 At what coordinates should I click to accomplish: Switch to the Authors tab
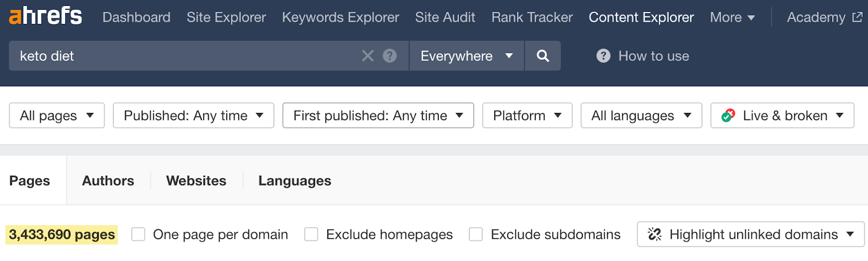pyautogui.click(x=108, y=181)
